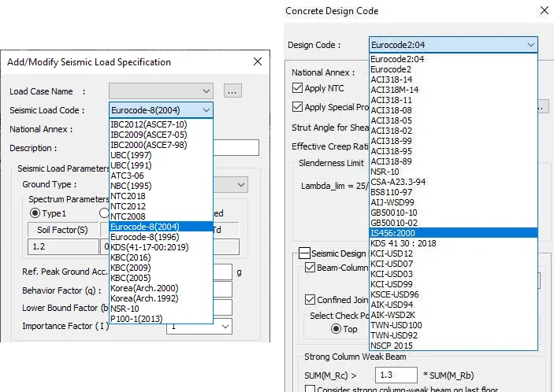This screenshot has width=554, height=392.
Task: Choose KDS 41 30 : 2018 design code
Action: 453,243
